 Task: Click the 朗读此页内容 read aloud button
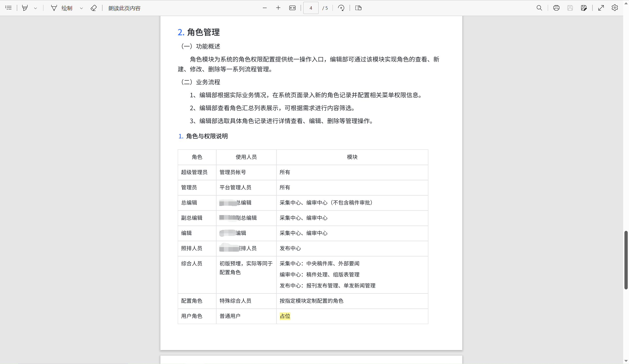(124, 8)
